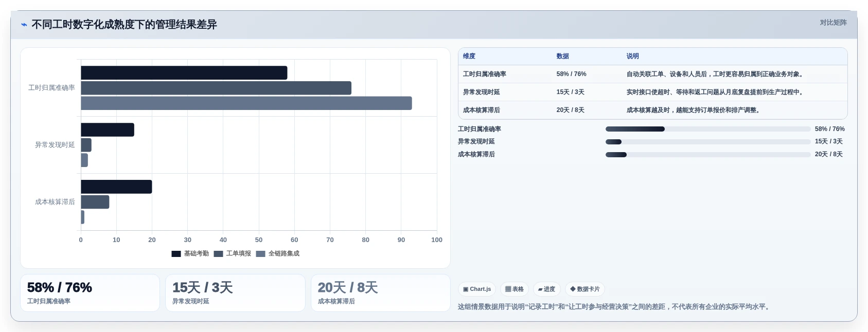Screen dimensions: 868x332
Task: Click the darkest top bar for 工时归属准确率
Action: [x=184, y=73]
